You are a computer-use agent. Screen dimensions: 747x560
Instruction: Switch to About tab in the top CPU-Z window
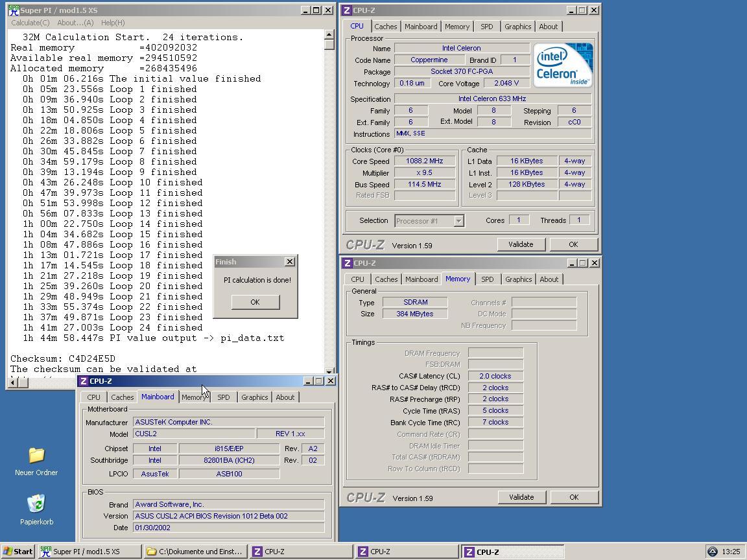point(549,27)
